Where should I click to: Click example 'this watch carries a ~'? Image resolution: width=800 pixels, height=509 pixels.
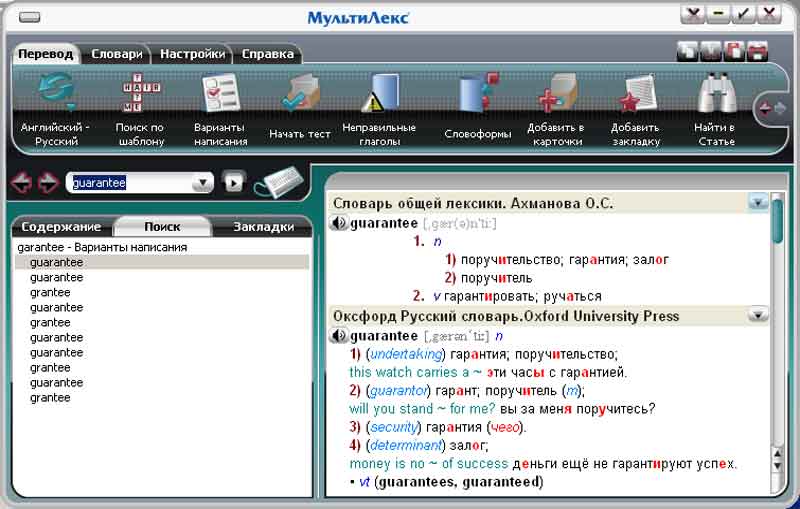pos(415,372)
